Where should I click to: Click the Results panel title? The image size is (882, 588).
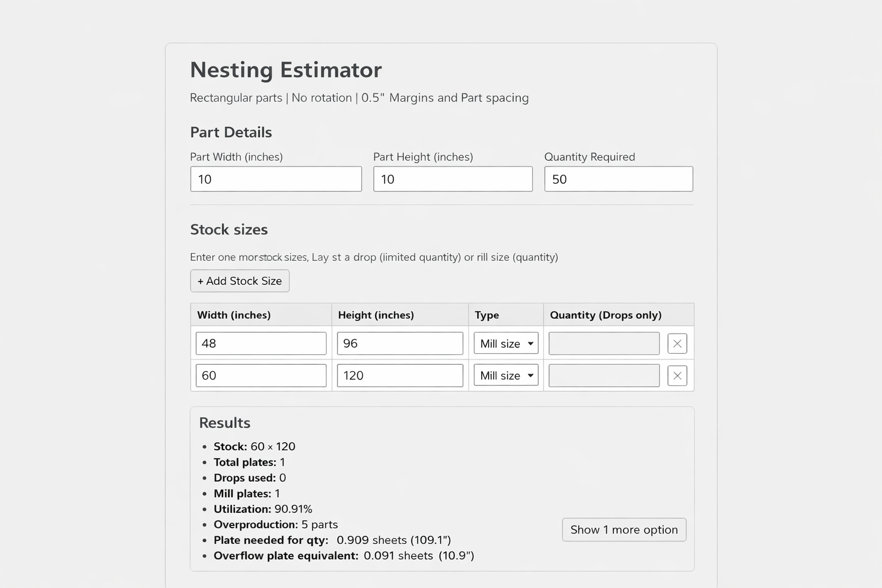point(225,423)
